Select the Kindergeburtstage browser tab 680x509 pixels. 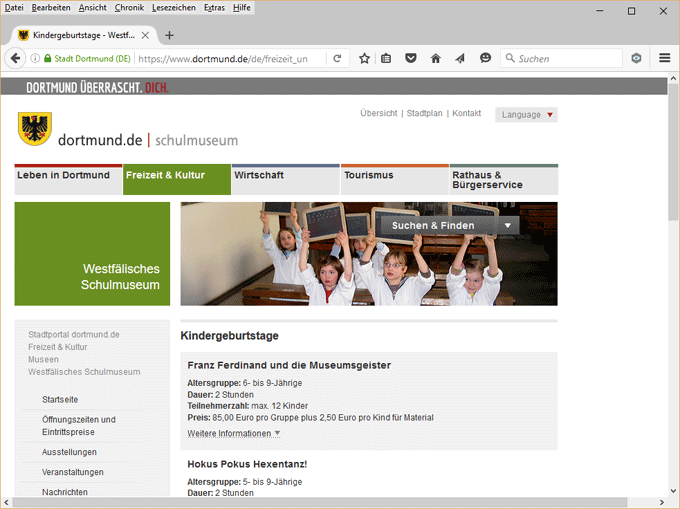coord(85,35)
